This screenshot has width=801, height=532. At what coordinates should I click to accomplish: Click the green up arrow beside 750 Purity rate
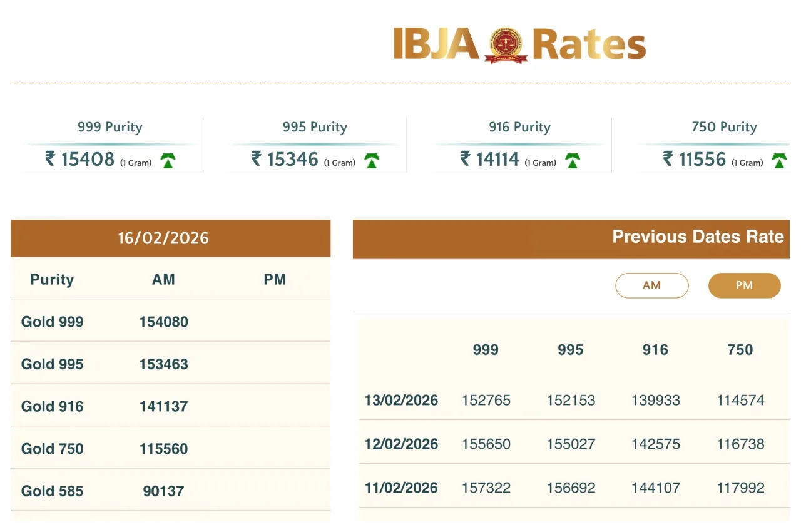(778, 161)
